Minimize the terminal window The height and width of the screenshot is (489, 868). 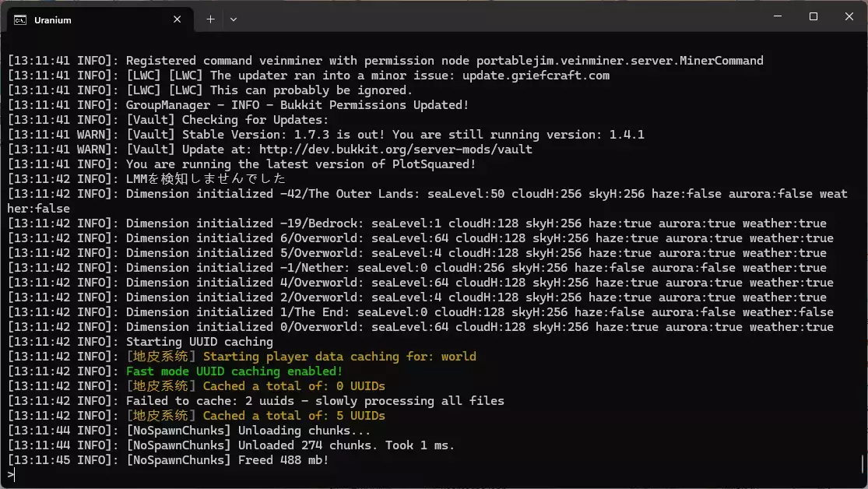coord(778,16)
